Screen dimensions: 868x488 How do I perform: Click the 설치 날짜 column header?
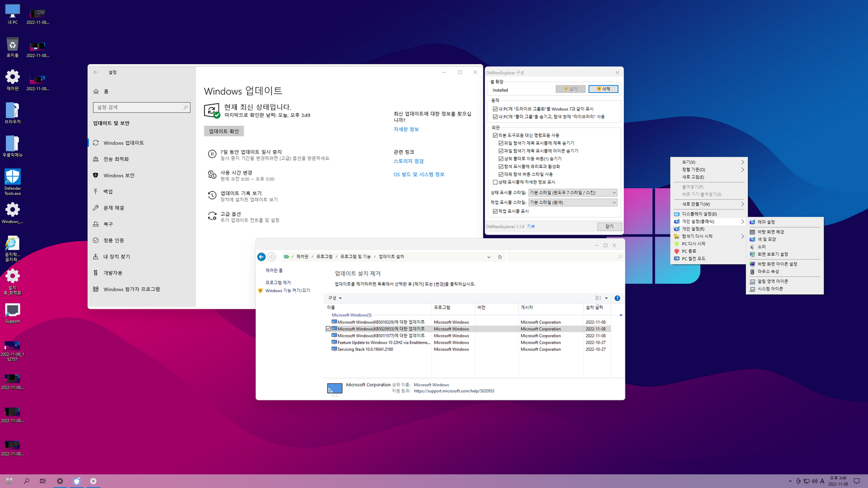(596, 308)
